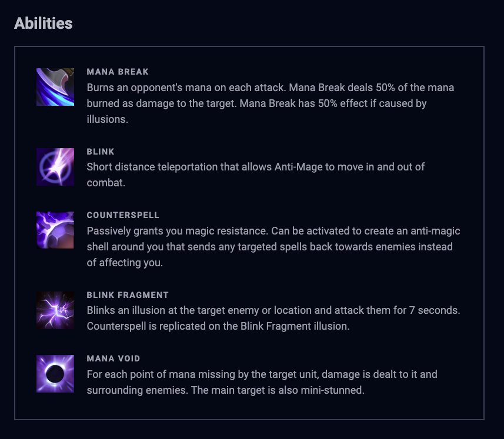Open the BLINK FRAGMENT title
The width and height of the screenshot is (504, 439).
coord(128,295)
